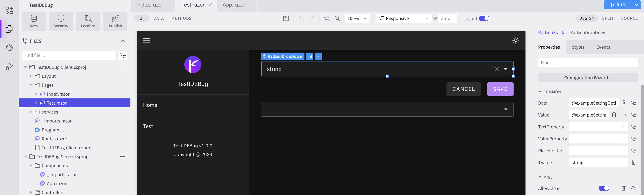Click the select parent icon beside RadzenDropDown tag
The image size is (644, 195).
[310, 56]
